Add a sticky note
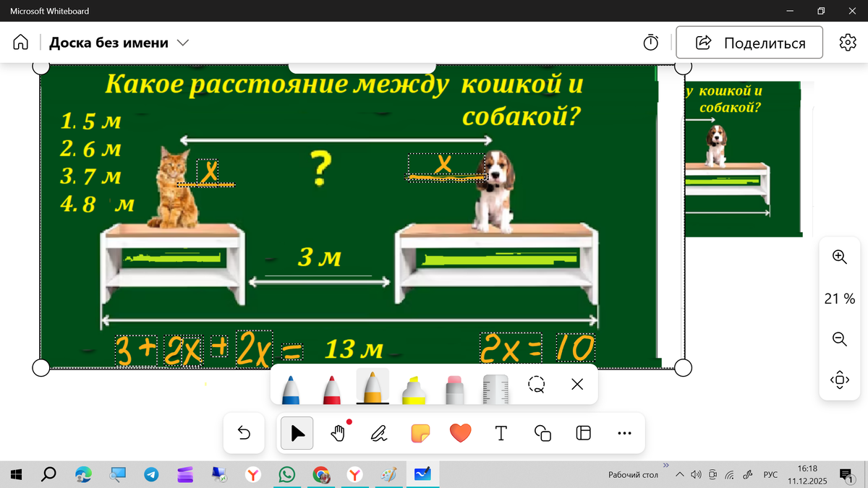868x488 pixels. [420, 433]
